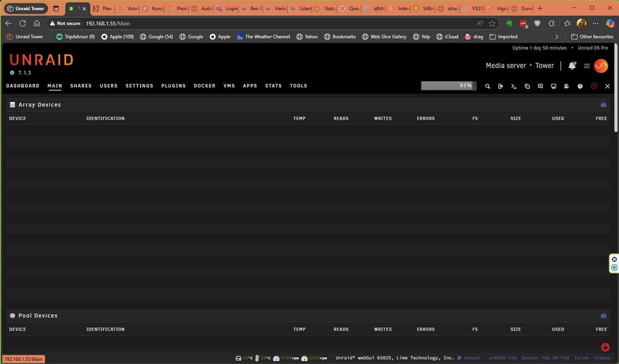This screenshot has width=619, height=364.
Task: Click the browser refresh button
Action: pos(22,24)
